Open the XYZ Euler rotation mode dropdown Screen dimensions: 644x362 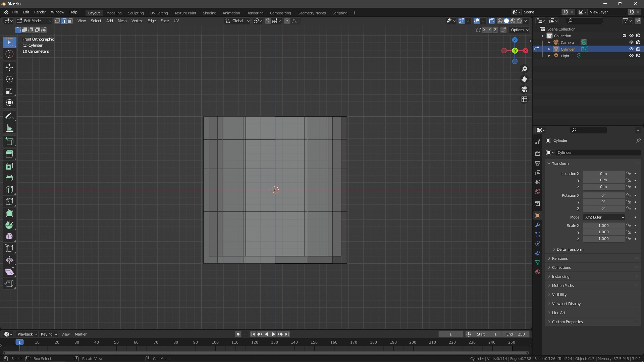[x=604, y=217]
